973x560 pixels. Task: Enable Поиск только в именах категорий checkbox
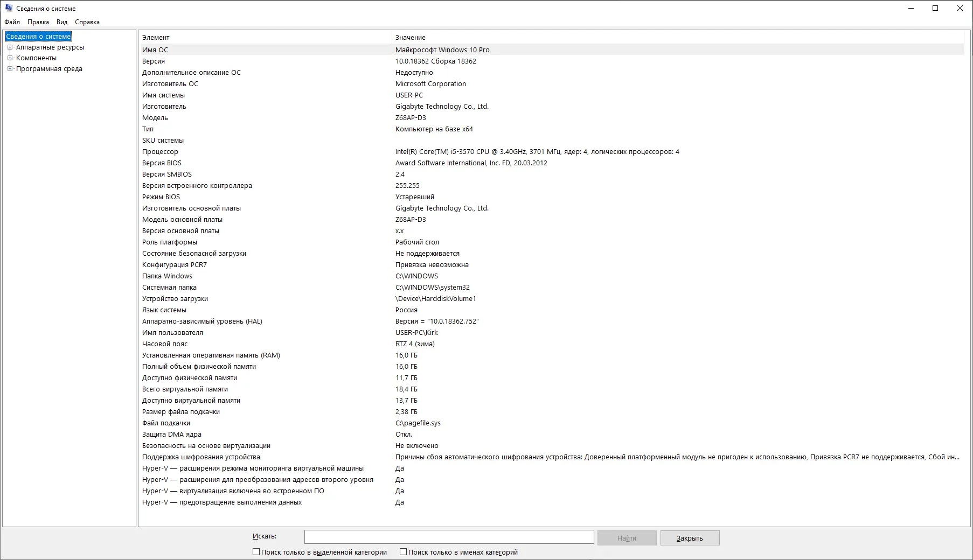403,552
